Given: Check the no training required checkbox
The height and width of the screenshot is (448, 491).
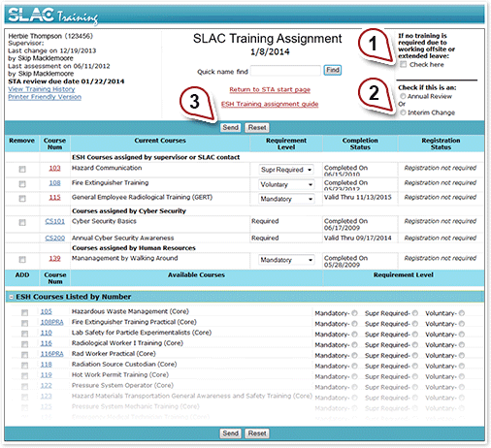Looking at the screenshot, I should pyautogui.click(x=403, y=64).
